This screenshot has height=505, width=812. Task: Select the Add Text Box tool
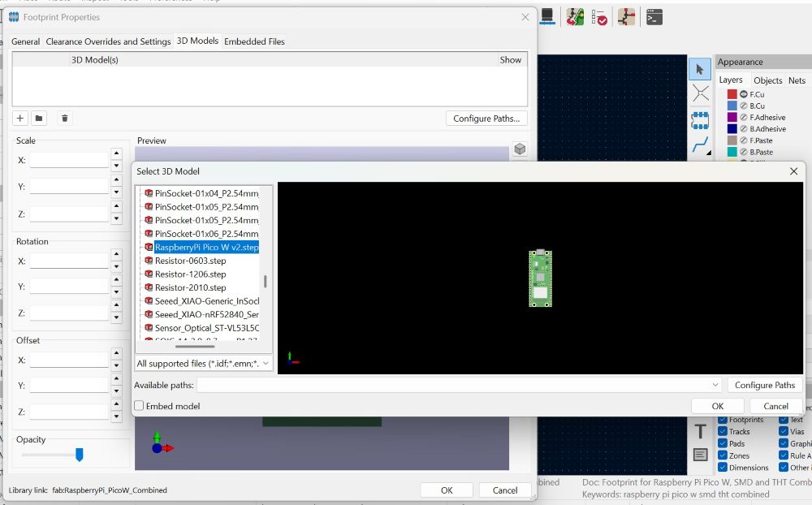700,455
